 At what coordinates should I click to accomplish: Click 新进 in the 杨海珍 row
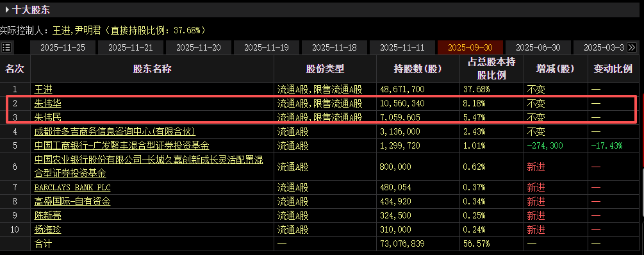(x=536, y=229)
